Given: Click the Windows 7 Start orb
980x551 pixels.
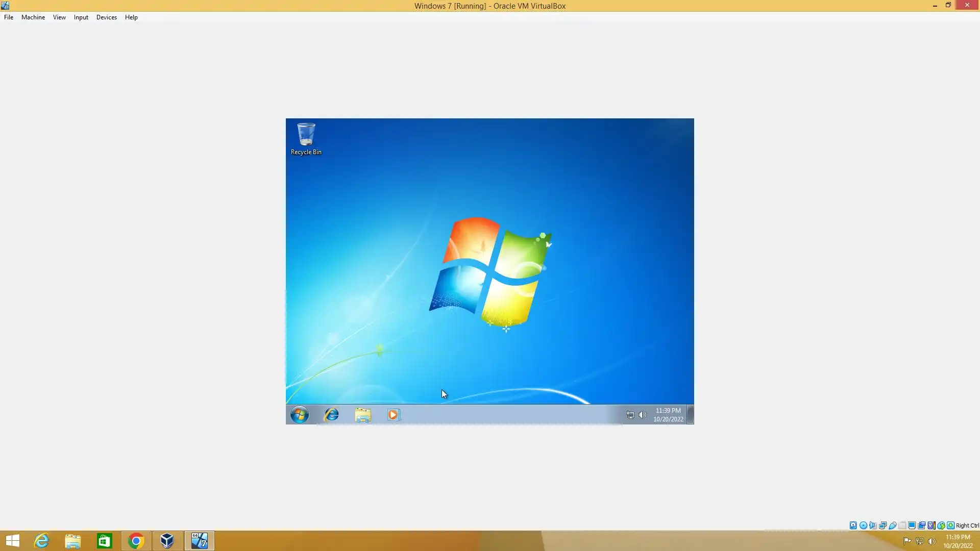Looking at the screenshot, I should 300,415.
